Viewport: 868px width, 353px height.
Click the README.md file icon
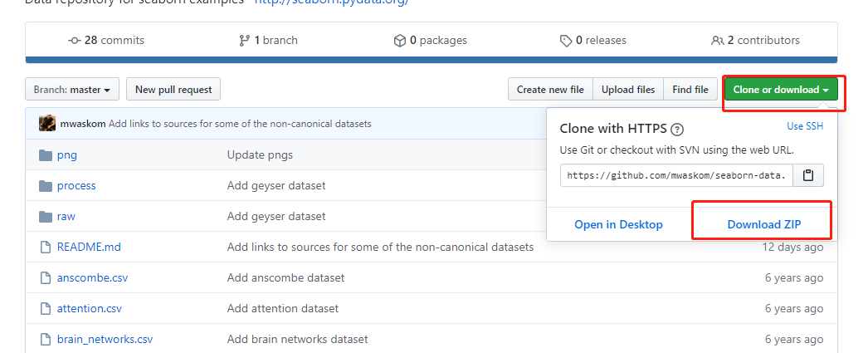tap(46, 247)
